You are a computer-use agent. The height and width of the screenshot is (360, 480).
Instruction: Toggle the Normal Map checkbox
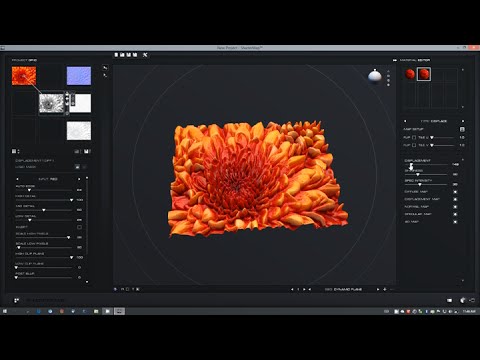(455, 207)
